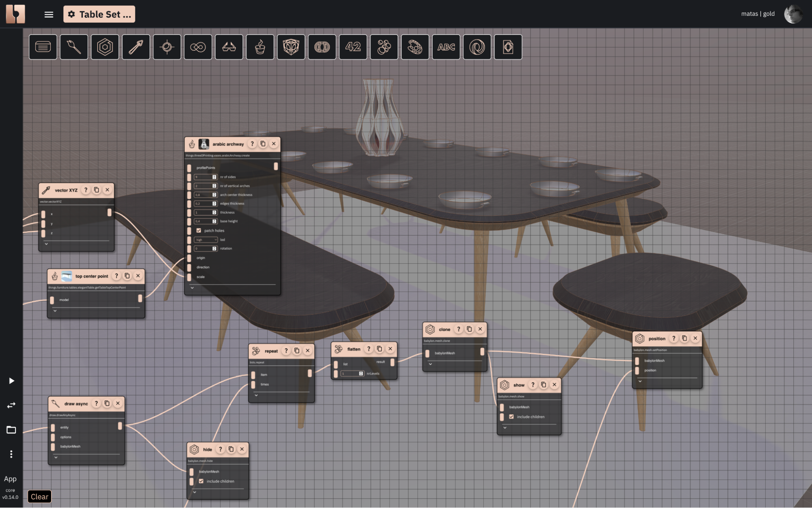
Task: Click the hexagon Babylon toolbar icon
Action: [x=105, y=47]
